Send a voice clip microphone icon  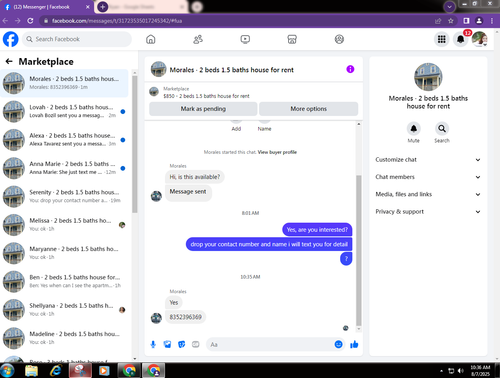point(153,344)
